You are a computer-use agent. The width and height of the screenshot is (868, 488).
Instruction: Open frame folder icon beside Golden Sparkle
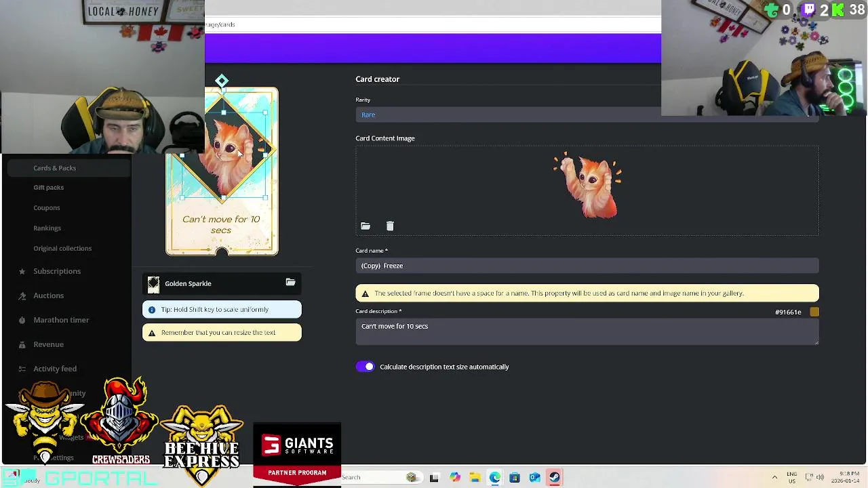pyautogui.click(x=290, y=283)
